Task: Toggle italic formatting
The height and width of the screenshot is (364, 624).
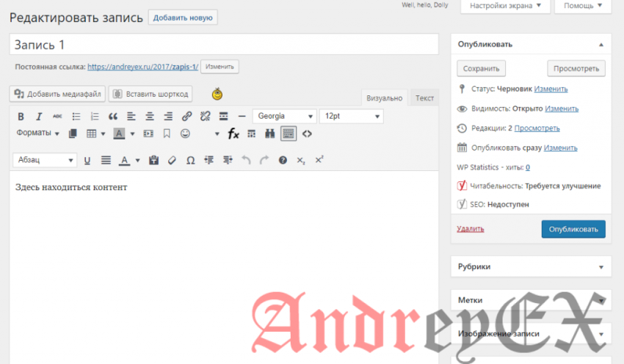Action: tap(39, 116)
